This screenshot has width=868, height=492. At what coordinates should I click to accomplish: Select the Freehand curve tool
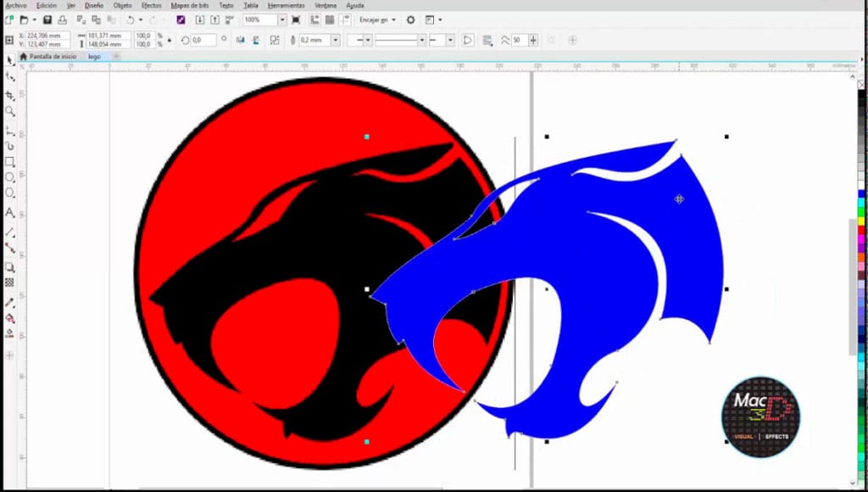pos(9,131)
